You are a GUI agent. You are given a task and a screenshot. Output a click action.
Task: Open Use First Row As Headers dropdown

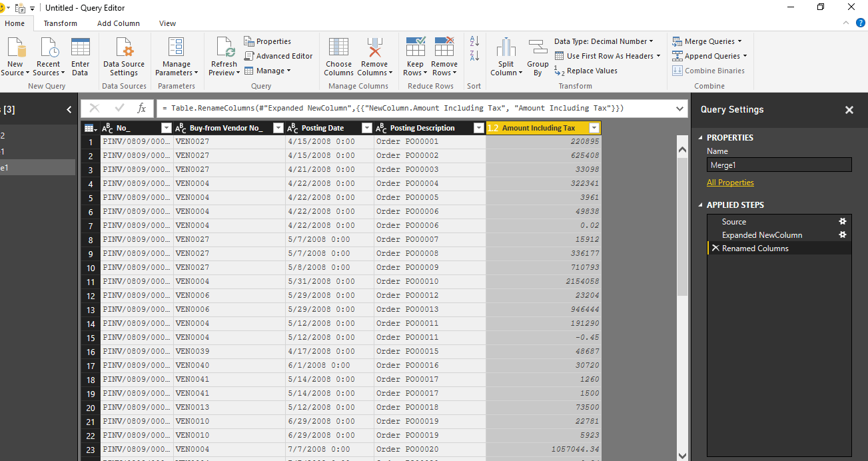pos(607,56)
